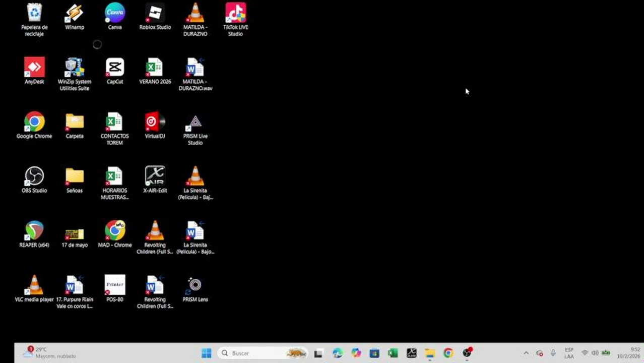This screenshot has width=644, height=363.
Task: Open Copilot from the taskbar
Action: tap(356, 353)
